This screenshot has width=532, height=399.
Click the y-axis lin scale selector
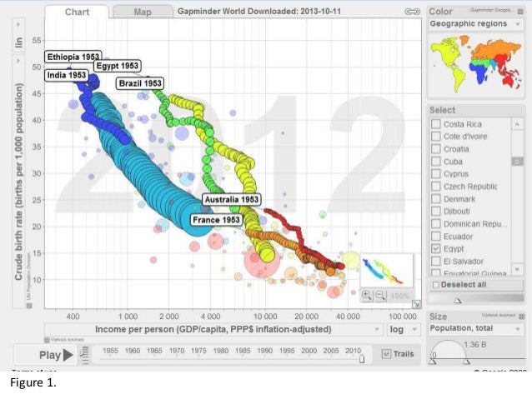tap(18, 42)
